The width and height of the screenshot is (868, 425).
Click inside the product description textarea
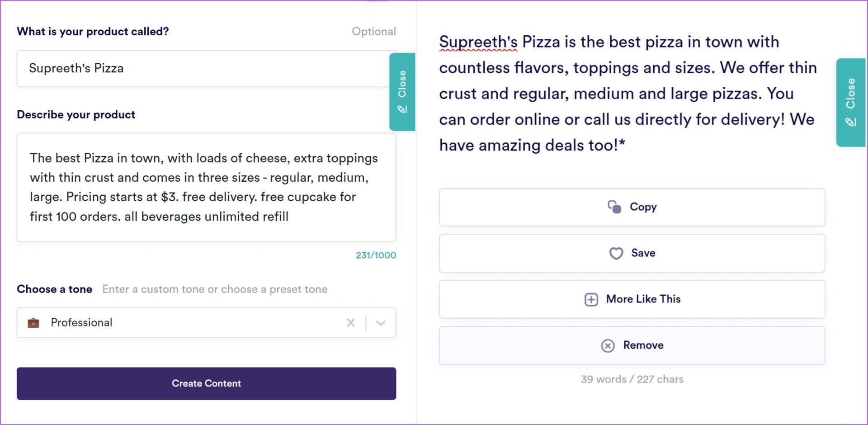[206, 187]
